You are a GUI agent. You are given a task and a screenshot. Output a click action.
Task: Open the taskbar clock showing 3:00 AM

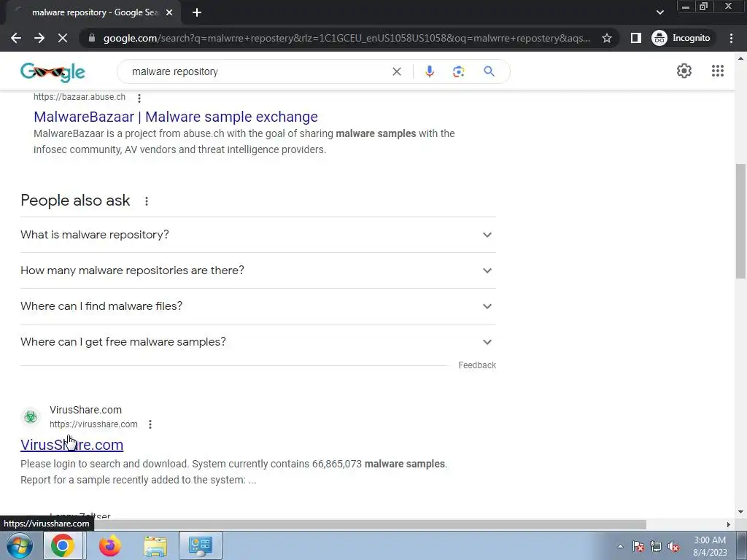point(710,546)
